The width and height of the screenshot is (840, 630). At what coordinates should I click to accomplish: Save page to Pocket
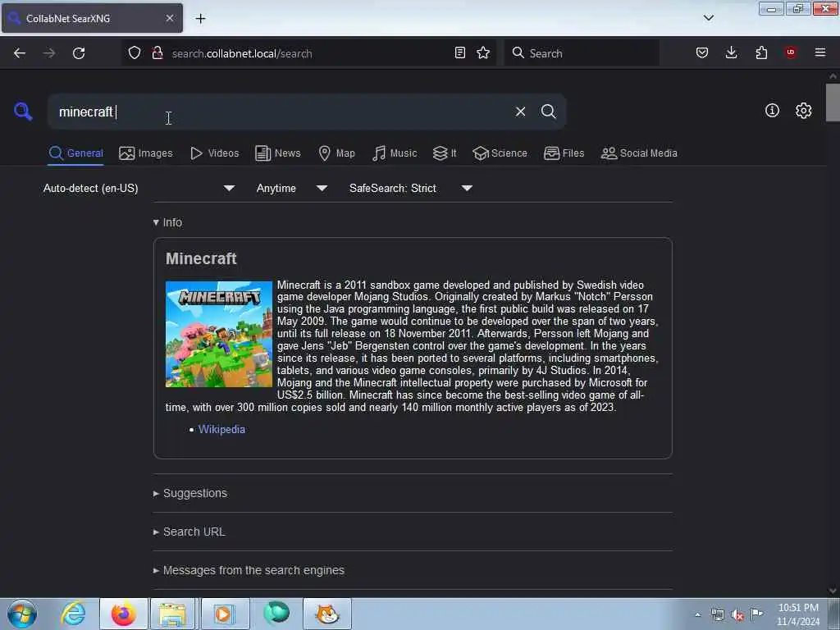[x=702, y=52]
